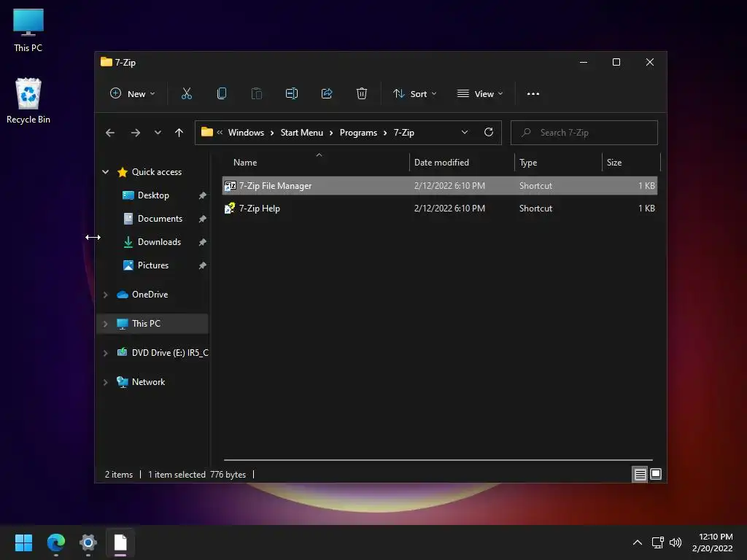Expand the OneDrive tree node
The height and width of the screenshot is (560, 747).
click(x=105, y=295)
